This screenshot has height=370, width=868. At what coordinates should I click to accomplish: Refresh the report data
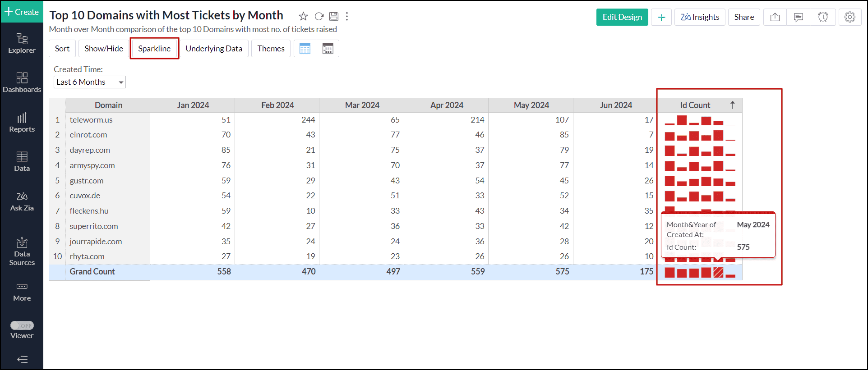pos(319,17)
